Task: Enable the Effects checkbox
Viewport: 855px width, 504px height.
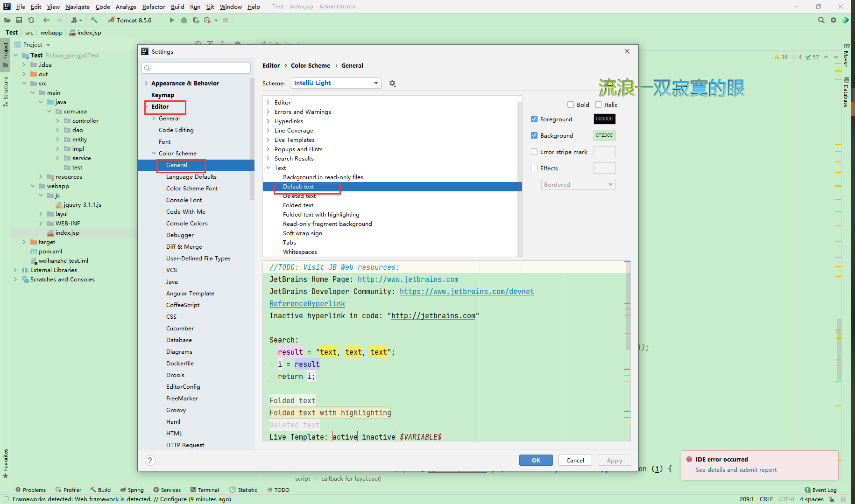Action: 534,168
